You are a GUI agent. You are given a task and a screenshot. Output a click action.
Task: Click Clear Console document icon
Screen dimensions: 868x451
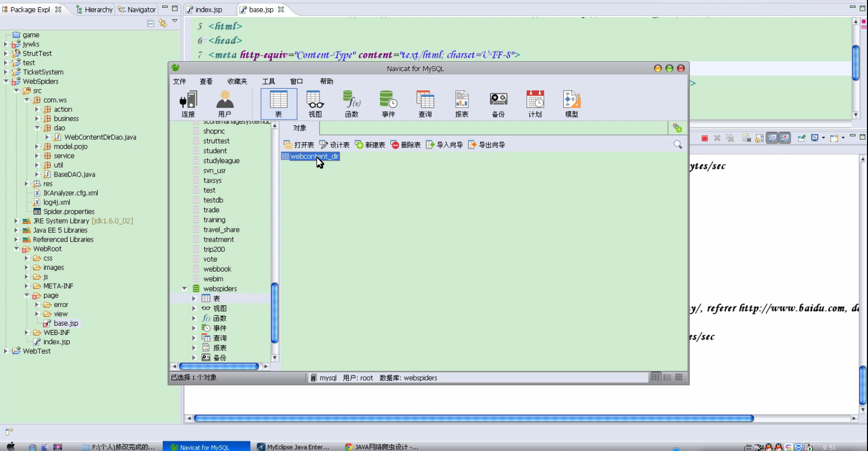coord(747,138)
